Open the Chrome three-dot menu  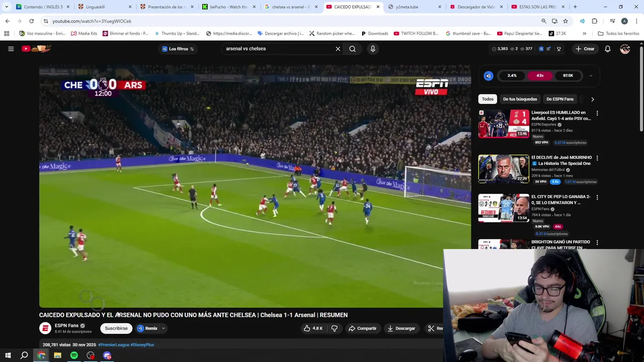[x=636, y=21]
